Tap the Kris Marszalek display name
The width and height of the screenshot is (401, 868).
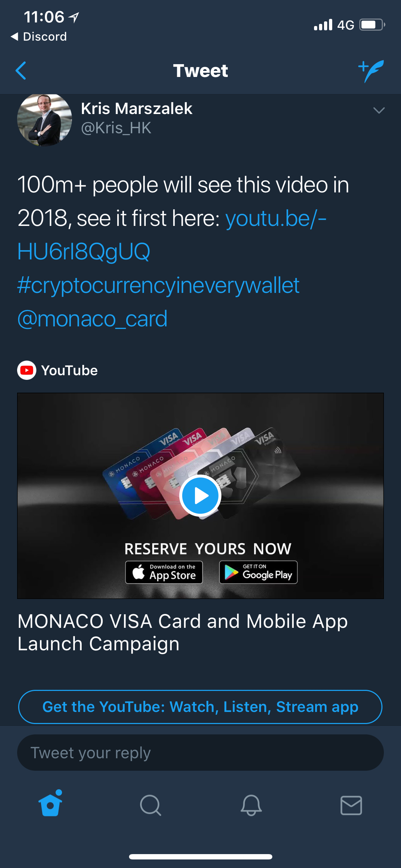137,108
